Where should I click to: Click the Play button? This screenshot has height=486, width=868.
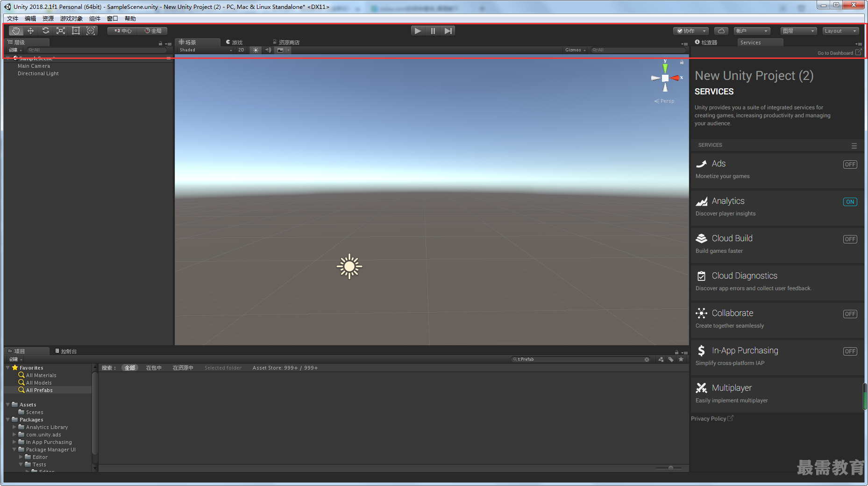pyautogui.click(x=418, y=31)
